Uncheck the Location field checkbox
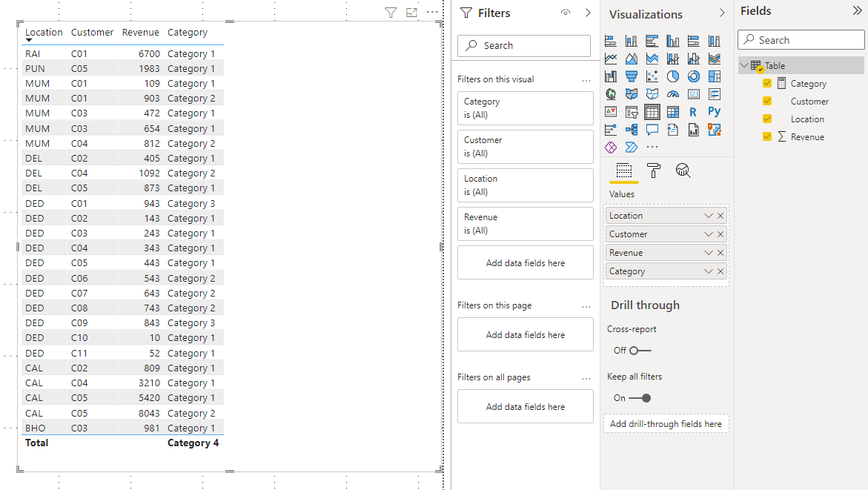The width and height of the screenshot is (868, 490). pyautogui.click(x=767, y=119)
